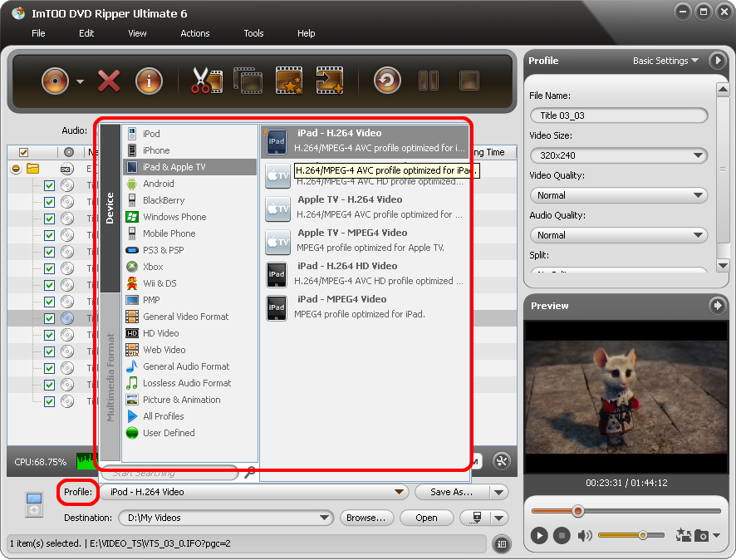Image resolution: width=736 pixels, height=560 pixels.
Task: Switch to the Multimedia Format tab
Action: (110, 377)
